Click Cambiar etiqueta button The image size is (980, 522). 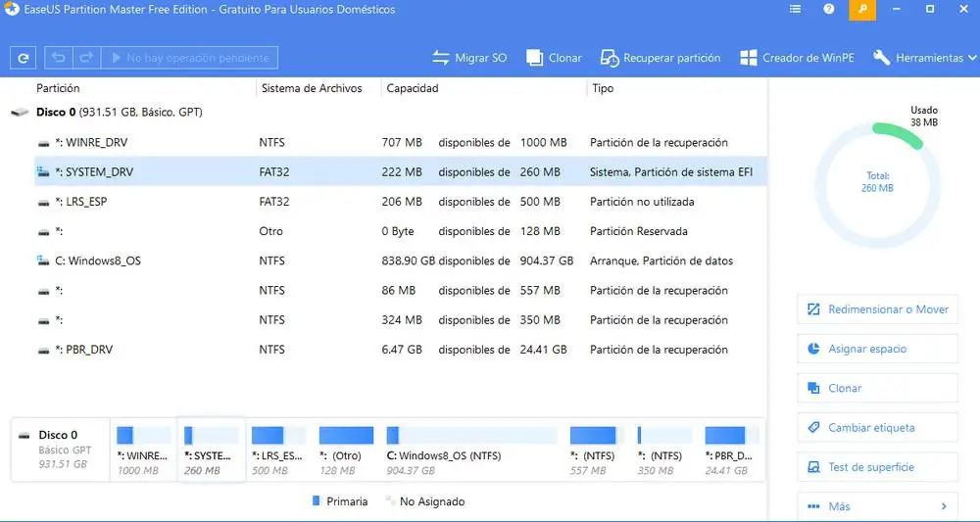click(x=877, y=427)
